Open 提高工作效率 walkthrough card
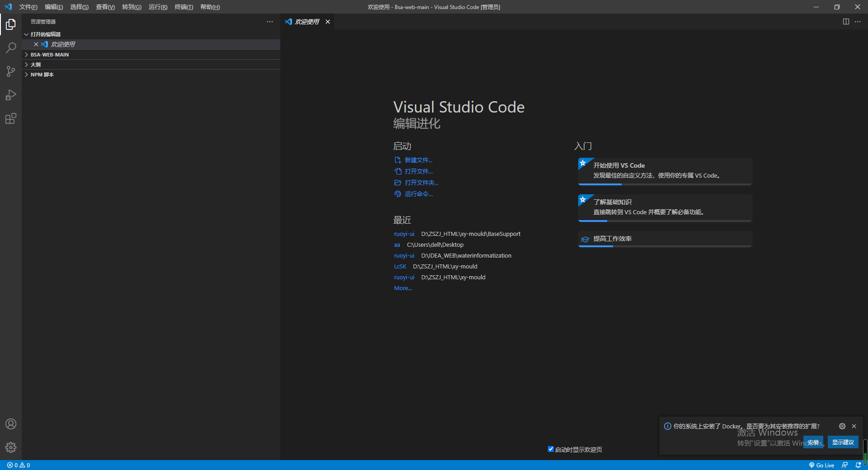Viewport: 868px width, 470px height. tap(665, 239)
